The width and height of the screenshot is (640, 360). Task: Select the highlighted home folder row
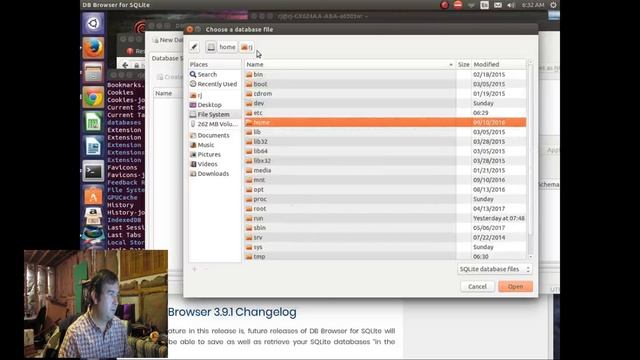385,122
